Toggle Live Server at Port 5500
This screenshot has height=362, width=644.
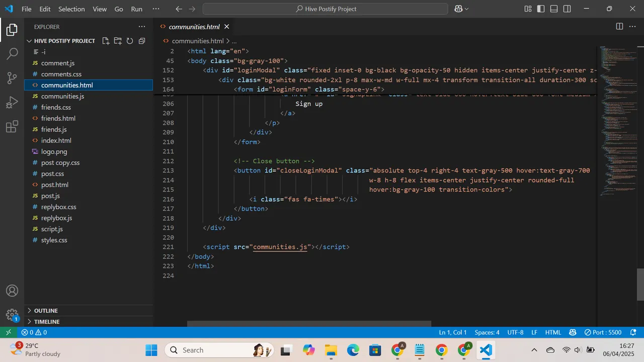coord(603,332)
